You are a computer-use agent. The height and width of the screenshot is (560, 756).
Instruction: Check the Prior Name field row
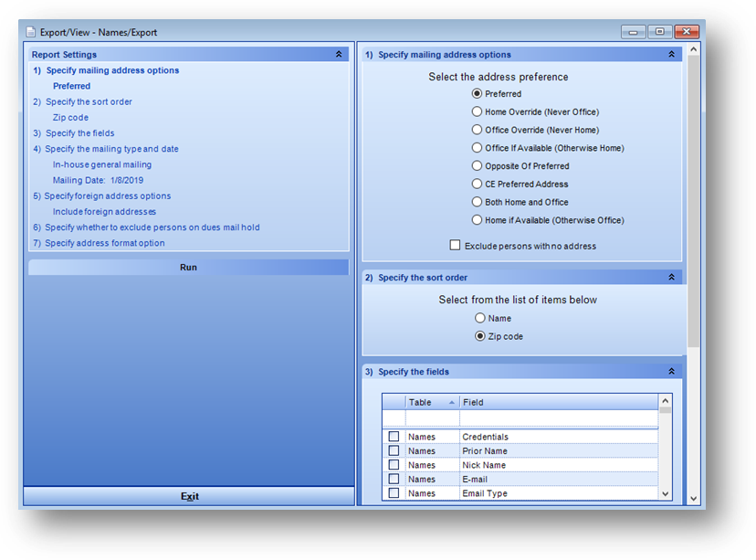(x=394, y=450)
